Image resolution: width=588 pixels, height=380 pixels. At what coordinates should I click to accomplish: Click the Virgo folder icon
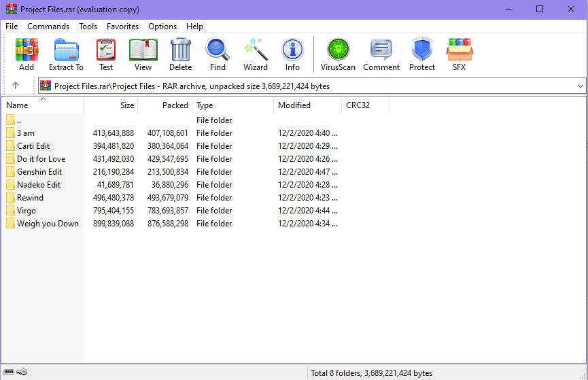[10, 211]
